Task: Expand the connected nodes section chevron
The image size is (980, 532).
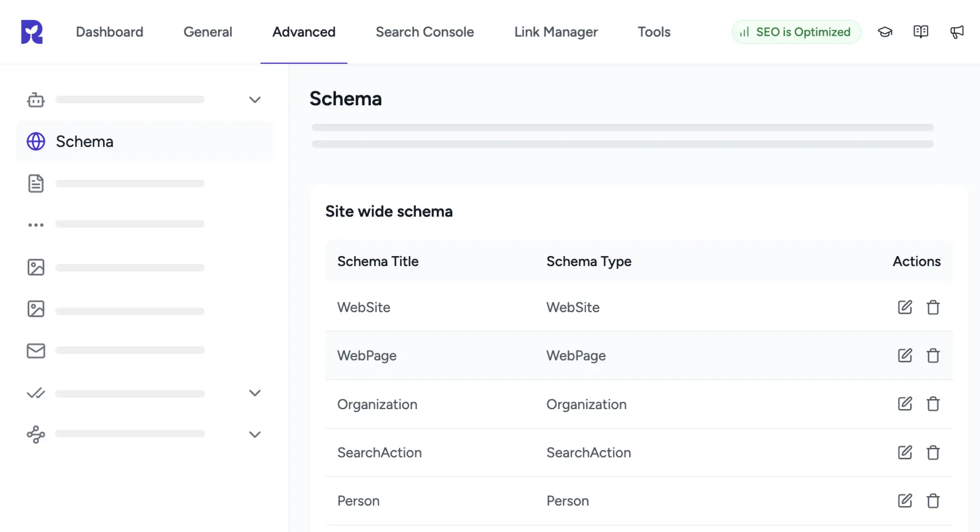Action: click(255, 434)
